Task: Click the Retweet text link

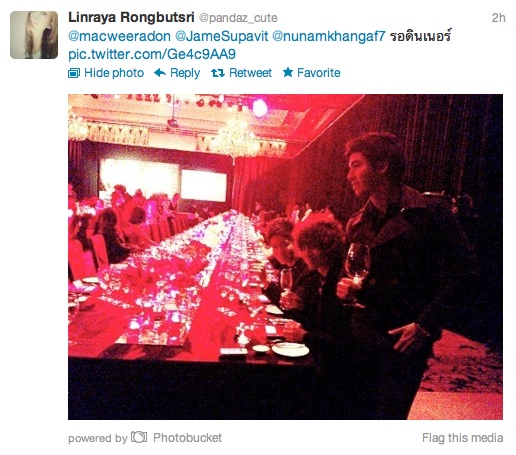Action: 250,73
